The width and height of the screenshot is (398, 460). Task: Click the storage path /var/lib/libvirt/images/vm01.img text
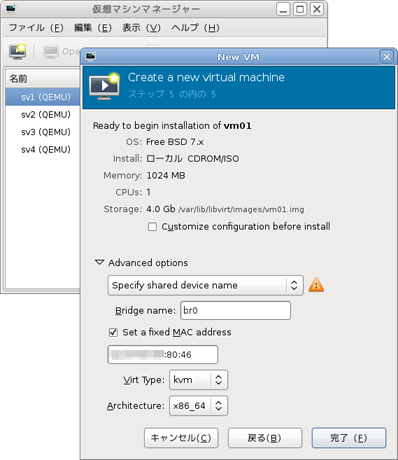coord(241,210)
